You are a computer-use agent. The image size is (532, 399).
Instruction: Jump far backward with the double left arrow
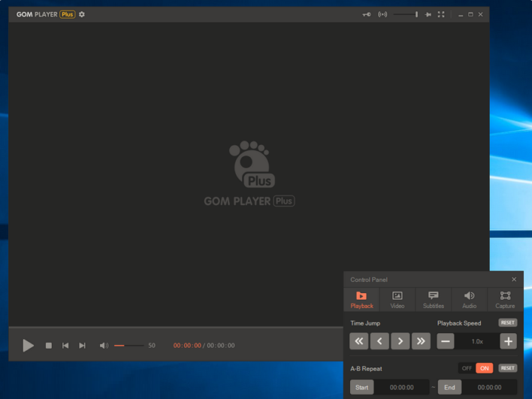point(358,341)
